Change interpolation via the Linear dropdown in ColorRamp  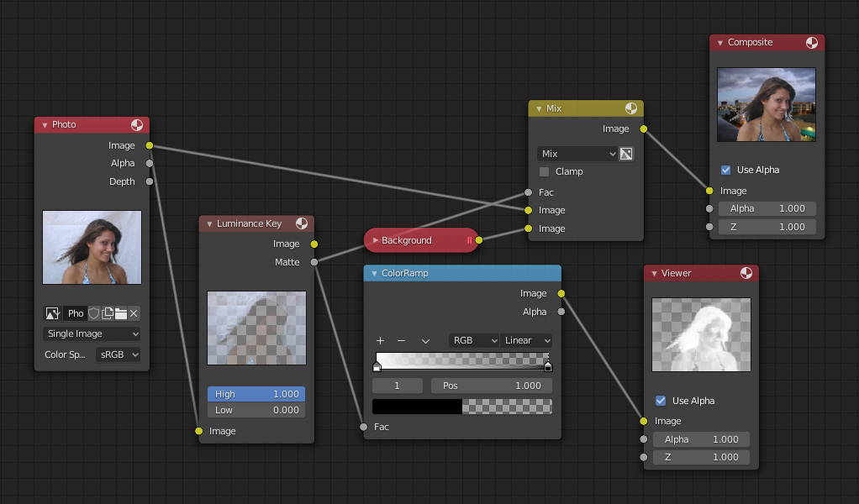pos(526,341)
